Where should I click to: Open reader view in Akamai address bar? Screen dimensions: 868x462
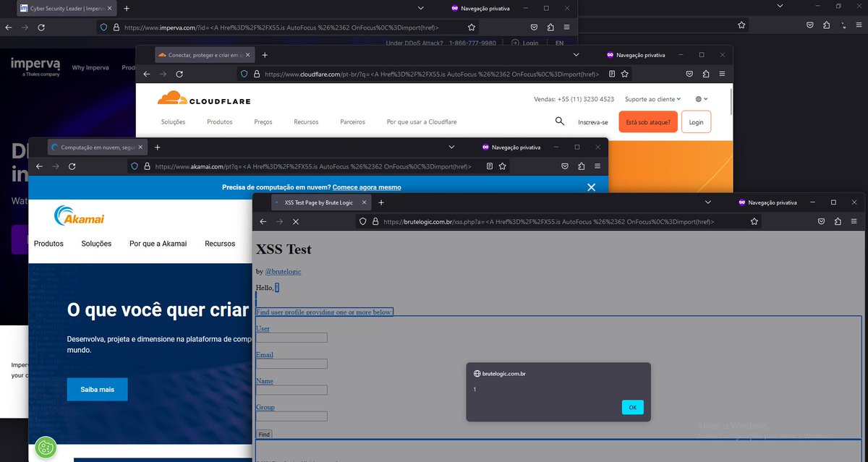[x=489, y=166]
